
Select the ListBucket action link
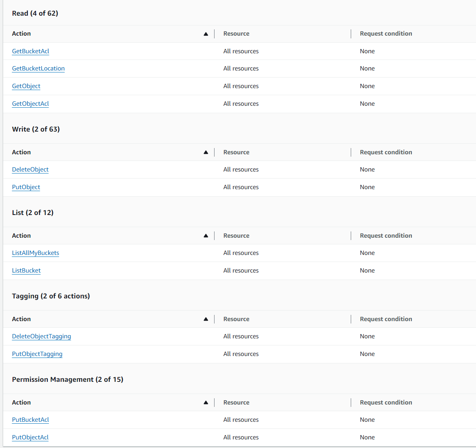pos(26,271)
